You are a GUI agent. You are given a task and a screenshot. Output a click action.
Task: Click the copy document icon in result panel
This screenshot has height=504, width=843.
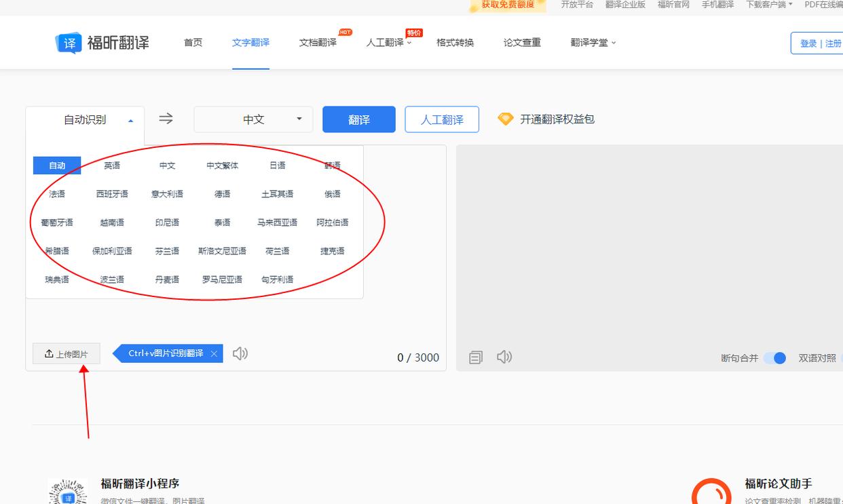(476, 357)
